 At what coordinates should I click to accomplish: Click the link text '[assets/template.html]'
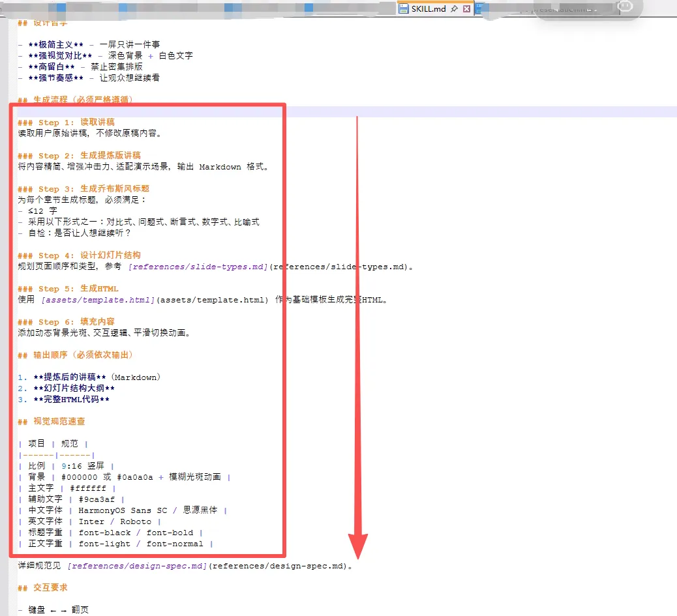point(98,300)
